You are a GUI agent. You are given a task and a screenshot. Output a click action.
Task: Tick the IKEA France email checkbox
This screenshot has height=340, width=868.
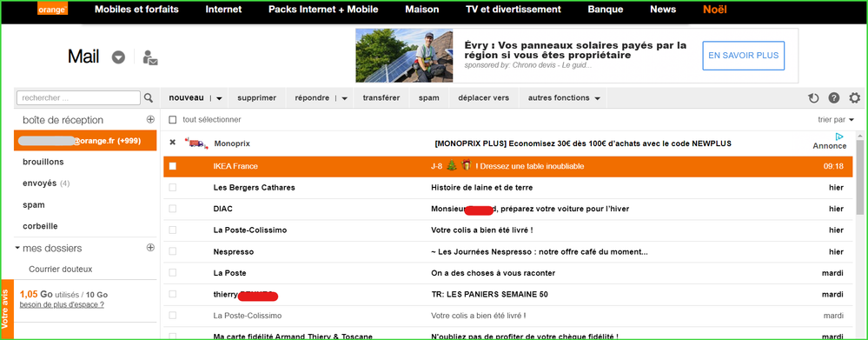click(x=173, y=166)
